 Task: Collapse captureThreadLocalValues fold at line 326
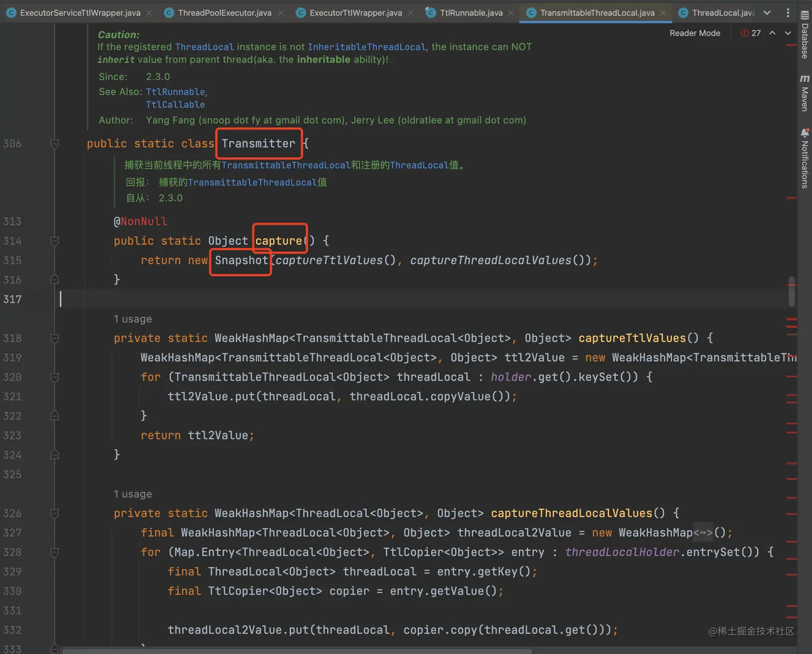tap(54, 513)
